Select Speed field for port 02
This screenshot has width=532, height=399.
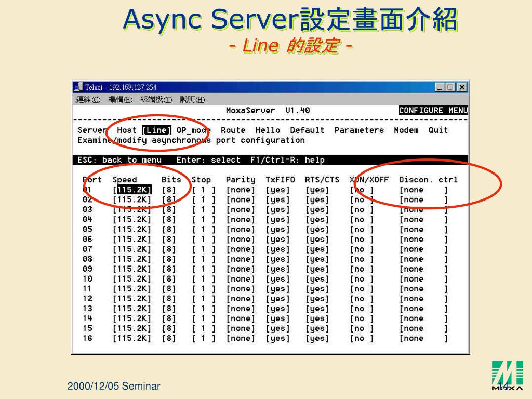[132, 199]
